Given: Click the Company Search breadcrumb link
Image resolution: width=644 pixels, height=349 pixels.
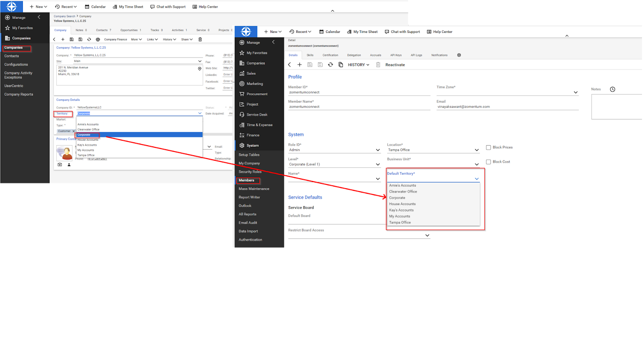Looking at the screenshot, I should click(x=64, y=16).
